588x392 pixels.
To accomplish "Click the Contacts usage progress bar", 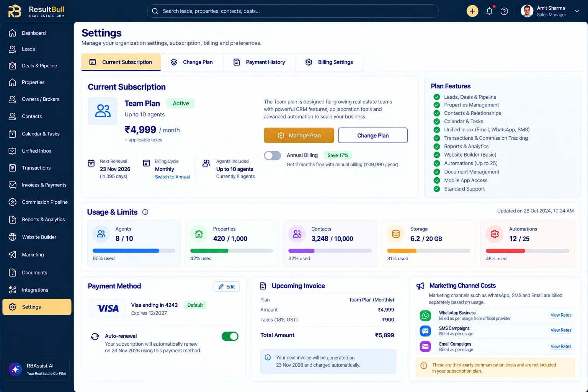I will pyautogui.click(x=330, y=251).
